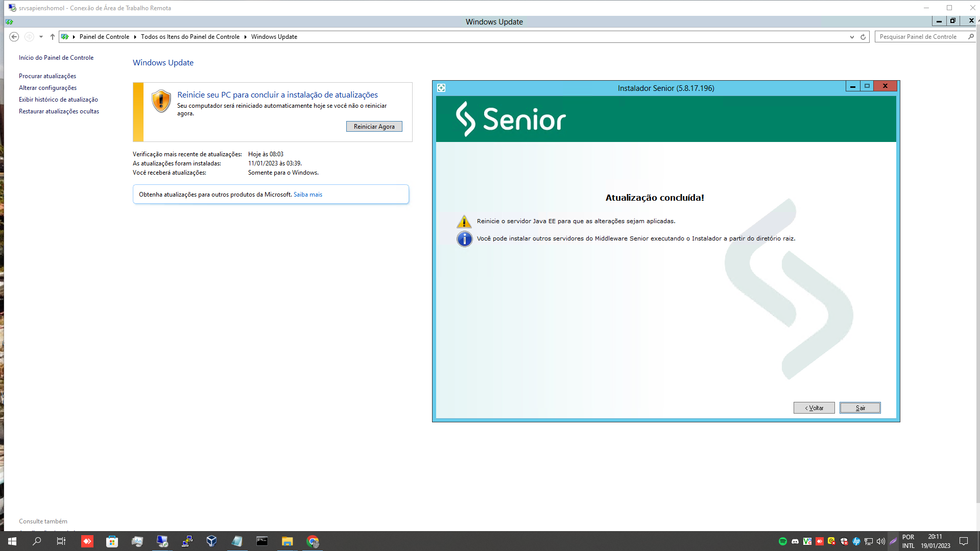The height and width of the screenshot is (551, 980).
Task: Click the Spotify tray icon
Action: [x=782, y=541]
